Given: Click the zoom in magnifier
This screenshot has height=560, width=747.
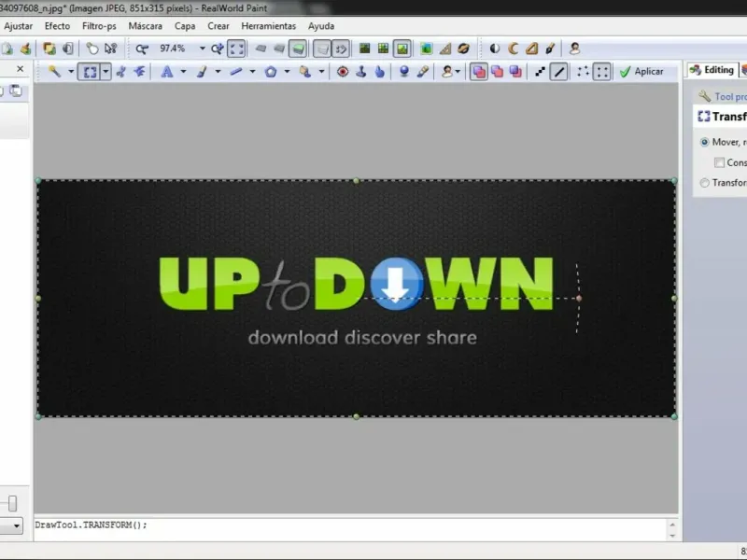Looking at the screenshot, I should pos(218,49).
